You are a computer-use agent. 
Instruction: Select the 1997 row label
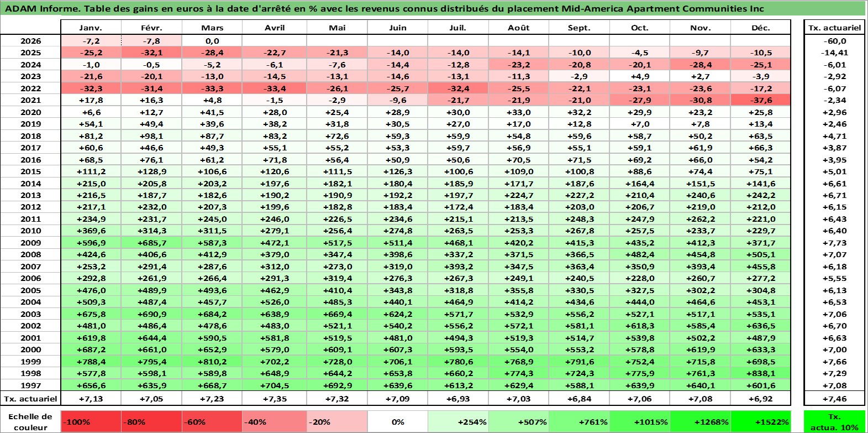30,385
